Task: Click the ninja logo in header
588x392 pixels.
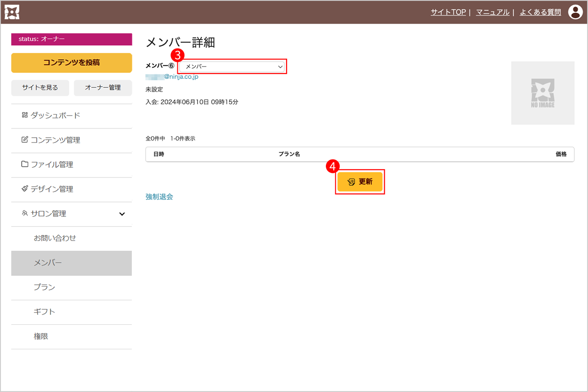Action: [12, 12]
